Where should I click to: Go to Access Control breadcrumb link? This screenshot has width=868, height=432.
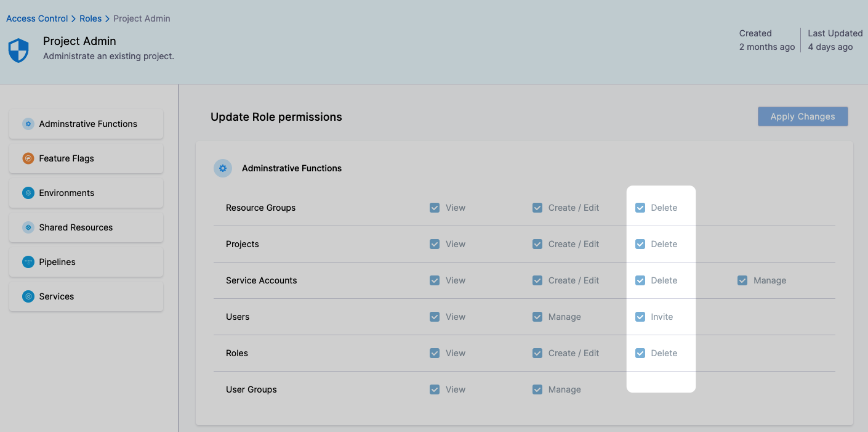[x=37, y=18]
